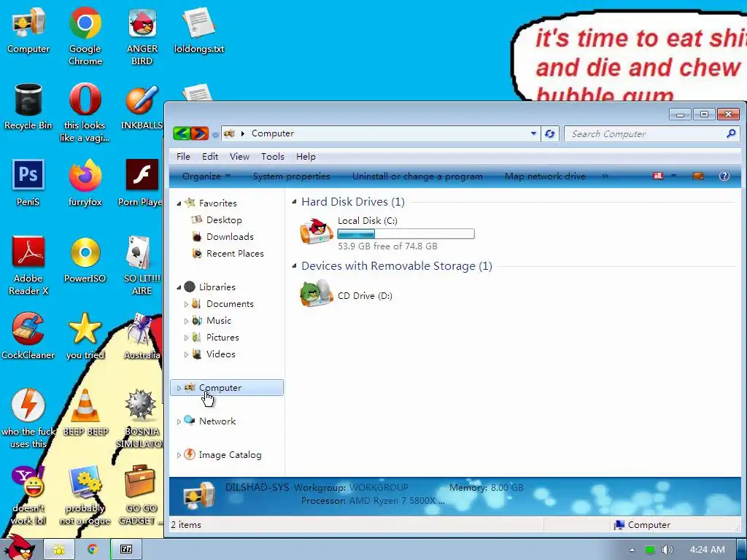This screenshot has width=747, height=560.
Task: Click the Chrome taskbar icon
Action: 92,550
